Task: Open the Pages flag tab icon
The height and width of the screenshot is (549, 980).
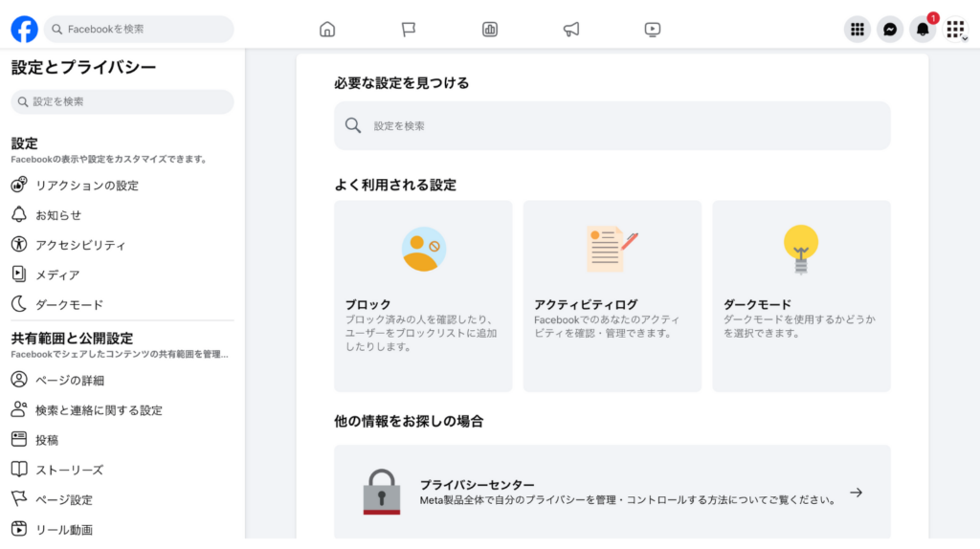Action: click(x=408, y=30)
